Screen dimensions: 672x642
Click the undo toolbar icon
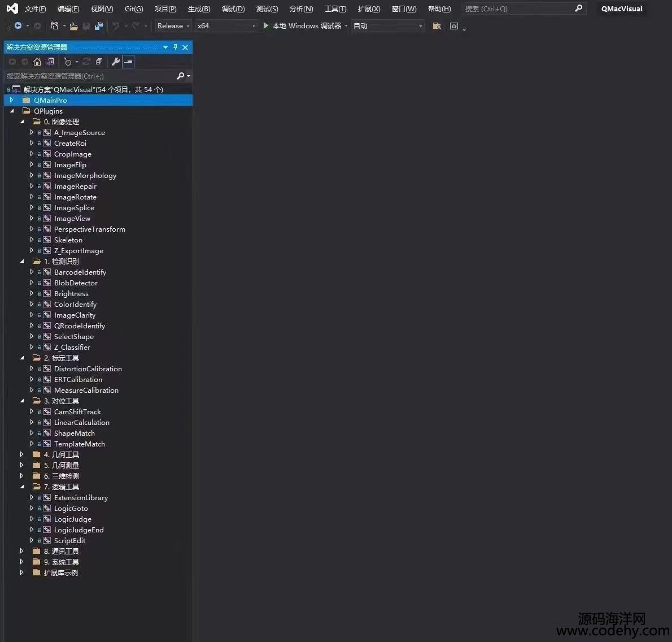click(115, 26)
